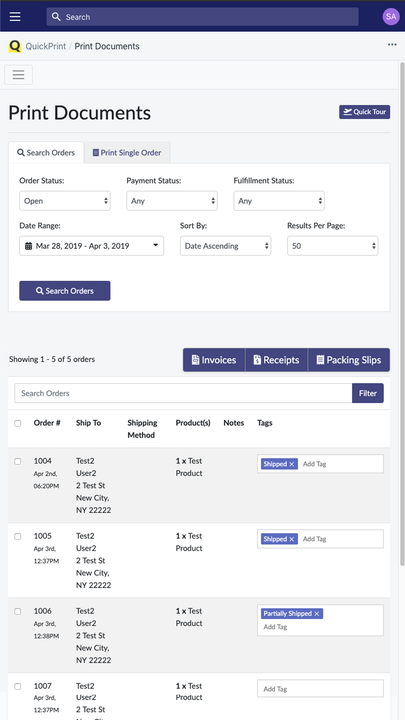
Task: Click the Notes column header
Action: 234,423
